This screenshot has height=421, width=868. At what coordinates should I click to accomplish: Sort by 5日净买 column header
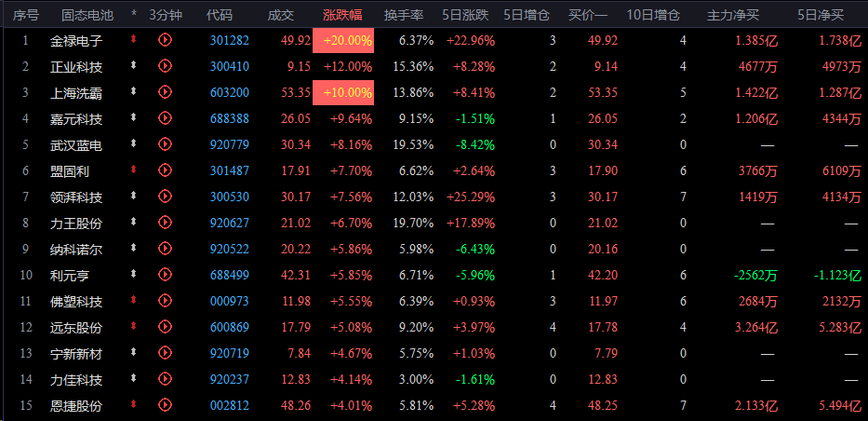[x=821, y=15]
